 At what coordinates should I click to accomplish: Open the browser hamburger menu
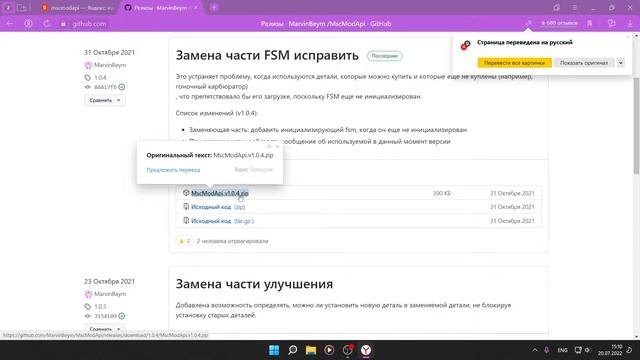pyautogui.click(x=575, y=8)
